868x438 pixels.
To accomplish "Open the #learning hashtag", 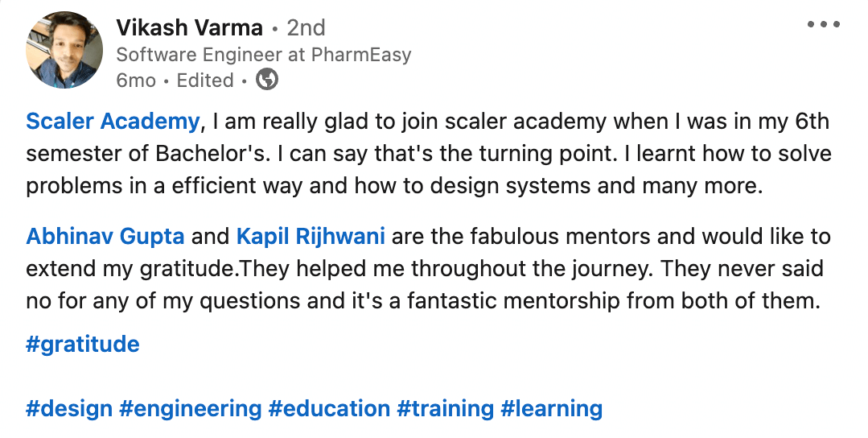I will click(x=551, y=408).
